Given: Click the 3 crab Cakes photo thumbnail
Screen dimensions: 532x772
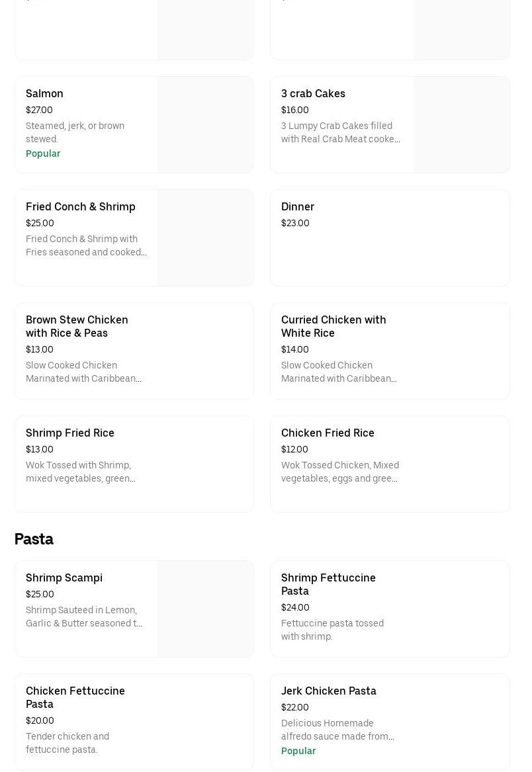Looking at the screenshot, I should (x=461, y=125).
